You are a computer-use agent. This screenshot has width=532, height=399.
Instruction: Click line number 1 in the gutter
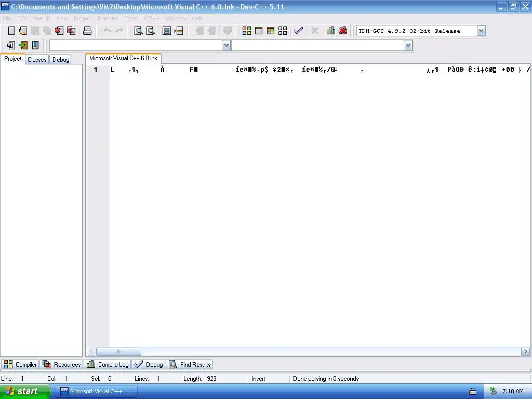point(96,70)
